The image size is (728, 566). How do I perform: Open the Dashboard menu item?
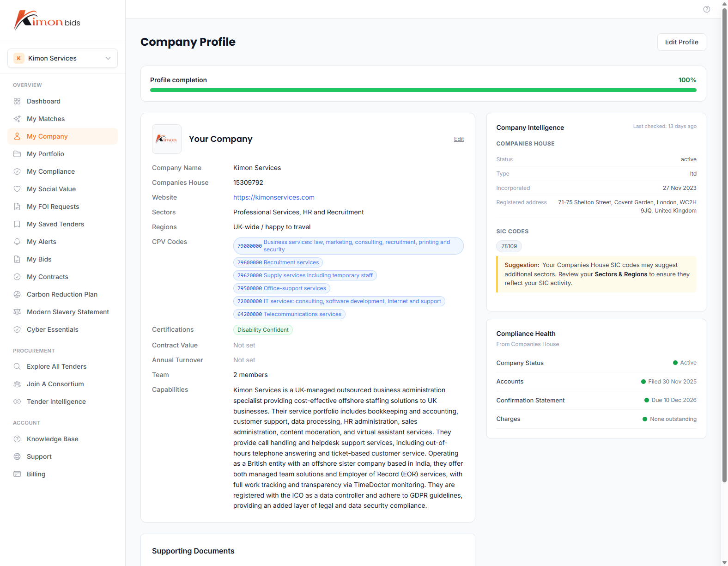[62, 101]
